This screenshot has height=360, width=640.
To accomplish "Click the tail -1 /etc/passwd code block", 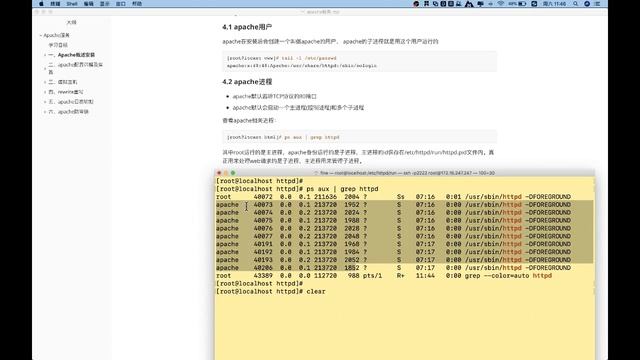I will pos(360,62).
